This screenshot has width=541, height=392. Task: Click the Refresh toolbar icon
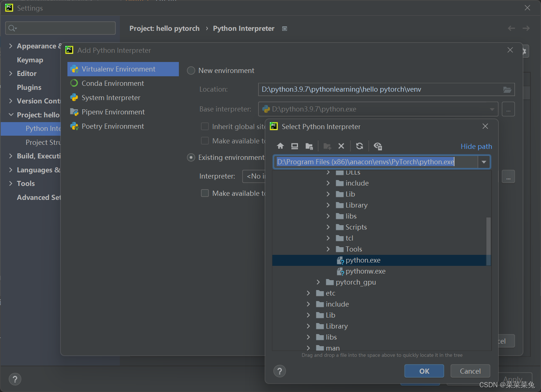click(360, 146)
